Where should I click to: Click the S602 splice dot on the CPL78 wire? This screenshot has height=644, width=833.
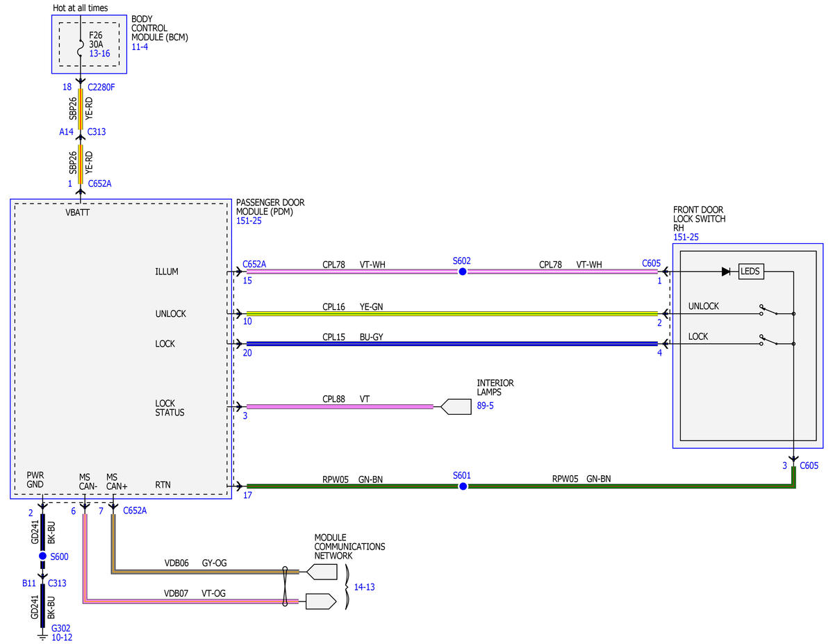click(x=462, y=272)
